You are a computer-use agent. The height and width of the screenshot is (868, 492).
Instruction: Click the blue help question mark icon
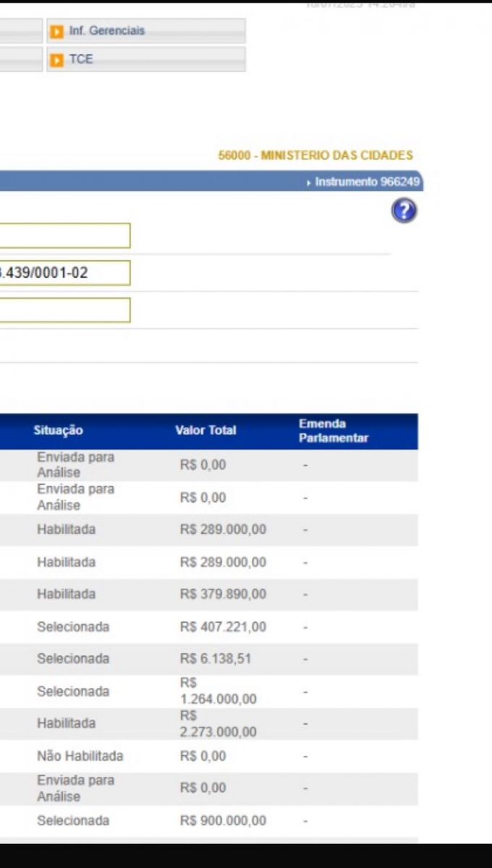pyautogui.click(x=404, y=210)
